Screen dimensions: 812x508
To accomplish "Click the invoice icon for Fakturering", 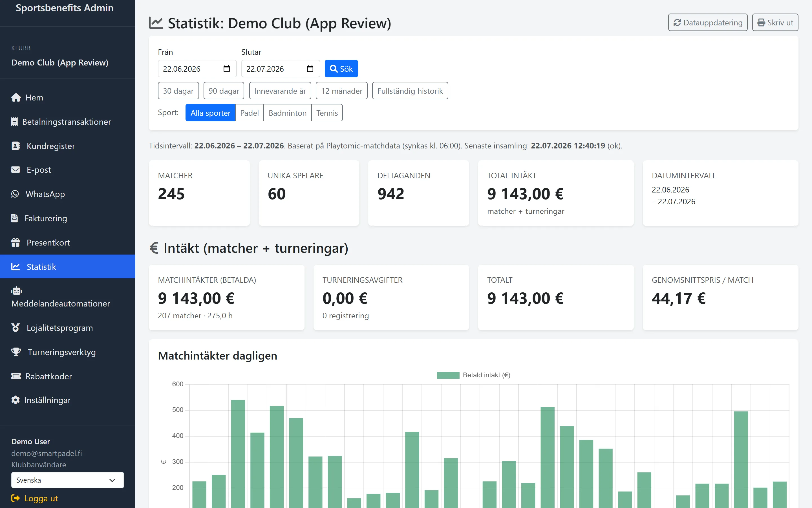I will (x=14, y=218).
